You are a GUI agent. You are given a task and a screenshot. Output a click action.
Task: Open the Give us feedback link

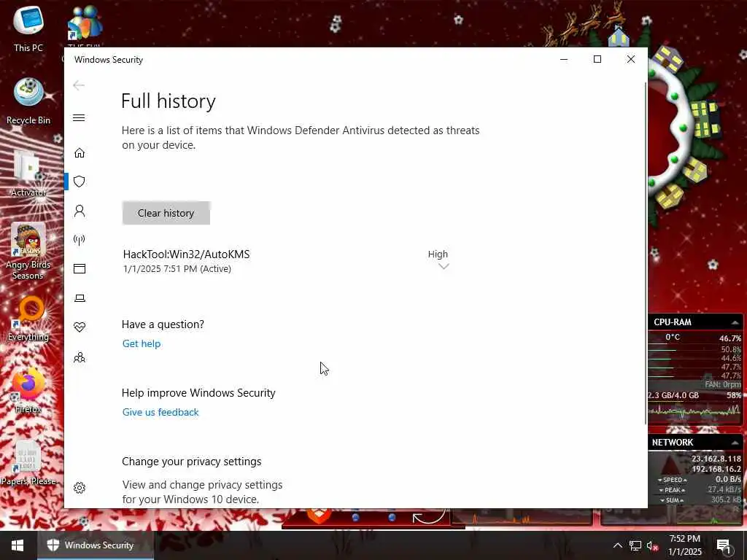click(160, 412)
